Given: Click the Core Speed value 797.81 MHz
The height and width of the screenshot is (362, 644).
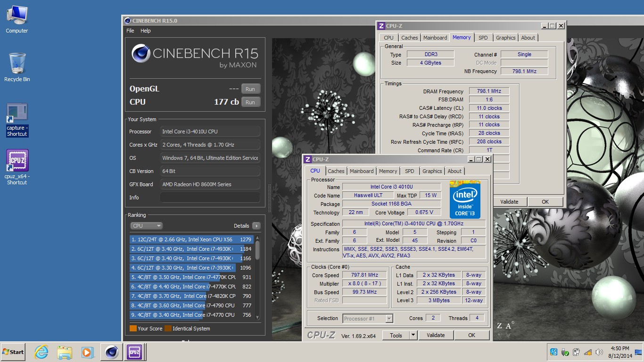Looking at the screenshot, I should coord(364,275).
